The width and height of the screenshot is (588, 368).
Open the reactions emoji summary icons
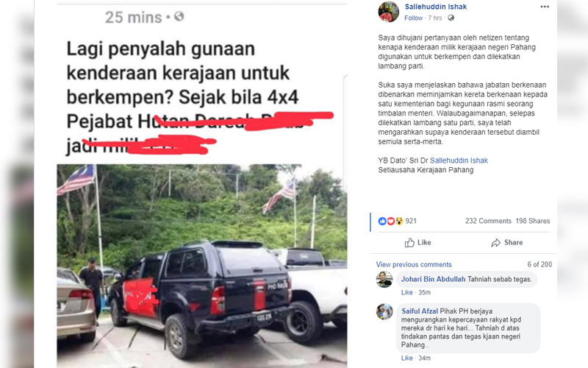[390, 222]
